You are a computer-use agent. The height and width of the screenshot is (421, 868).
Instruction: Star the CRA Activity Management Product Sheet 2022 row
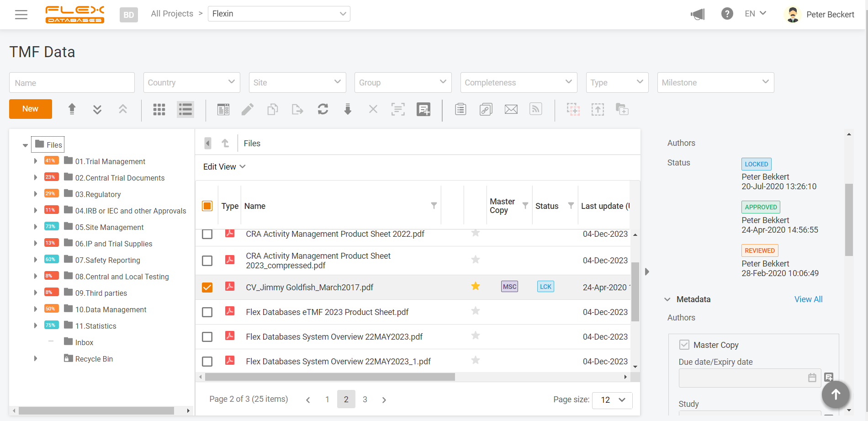pos(475,233)
